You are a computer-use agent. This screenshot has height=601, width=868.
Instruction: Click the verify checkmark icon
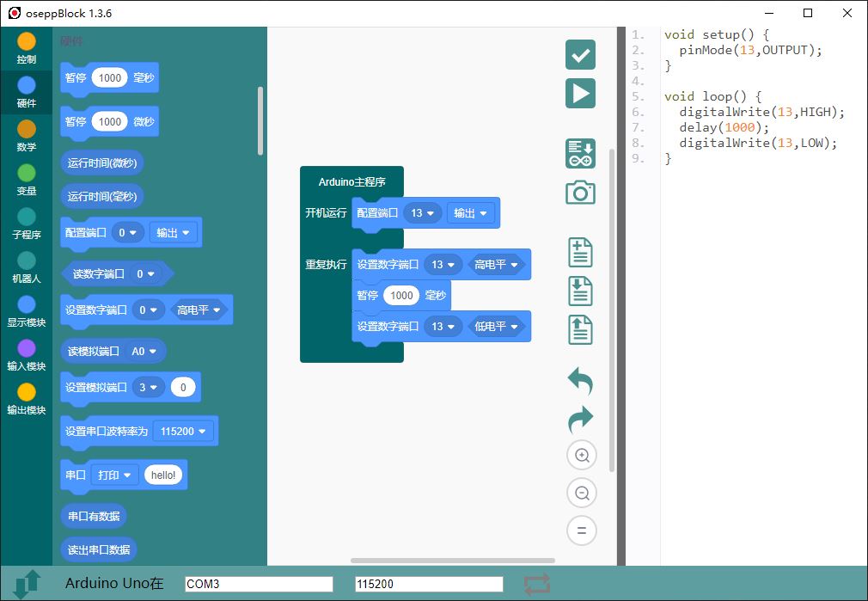click(x=580, y=55)
